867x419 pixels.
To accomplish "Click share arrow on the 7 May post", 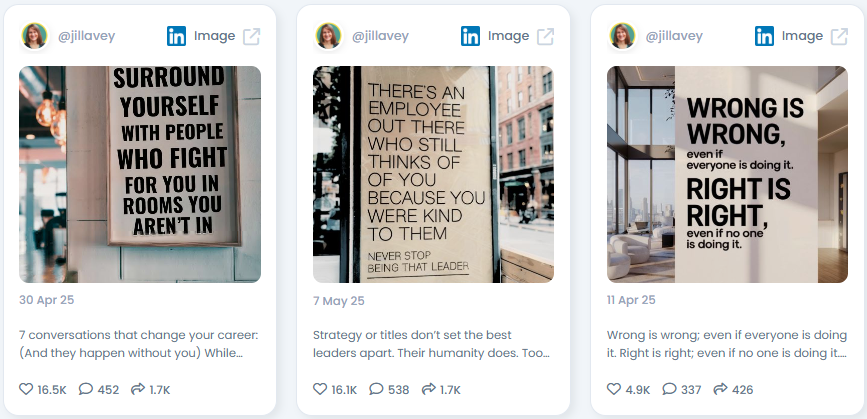I will [x=429, y=389].
